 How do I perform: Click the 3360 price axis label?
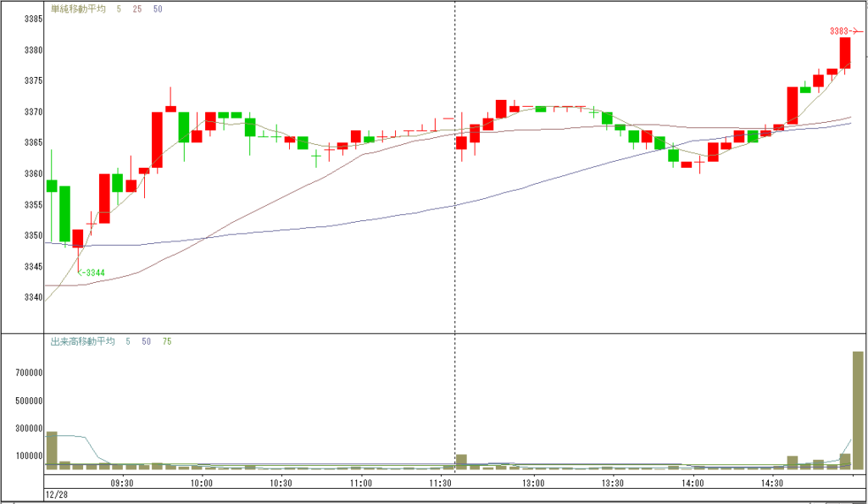(x=33, y=174)
